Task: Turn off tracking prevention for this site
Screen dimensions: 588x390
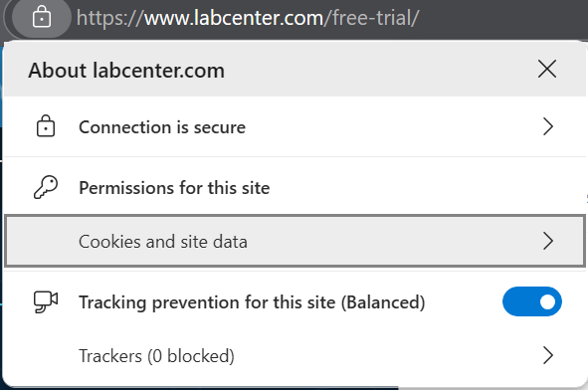Action: pos(532,301)
